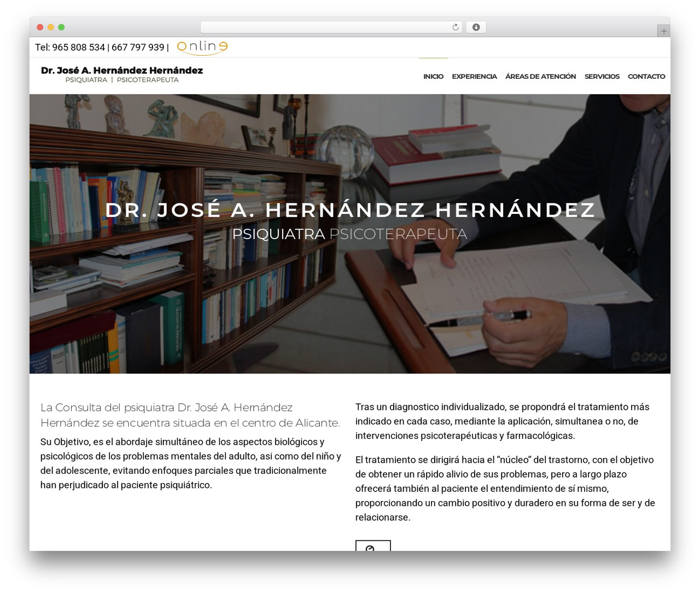Image resolution: width=700 pixels, height=593 pixels.
Task: Select the SERVICIOS menu item
Action: (602, 77)
